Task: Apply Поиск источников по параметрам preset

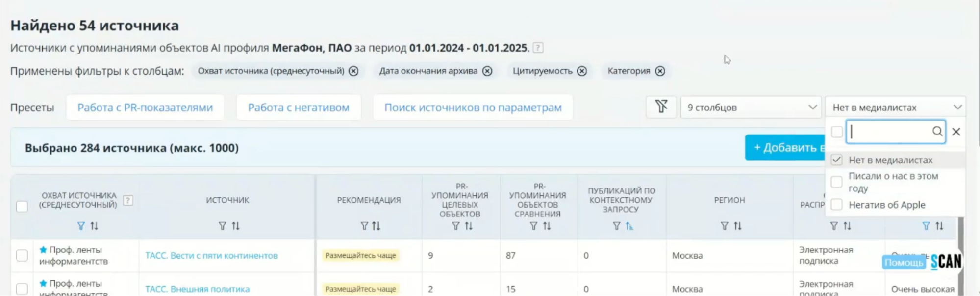Action: coord(473,108)
